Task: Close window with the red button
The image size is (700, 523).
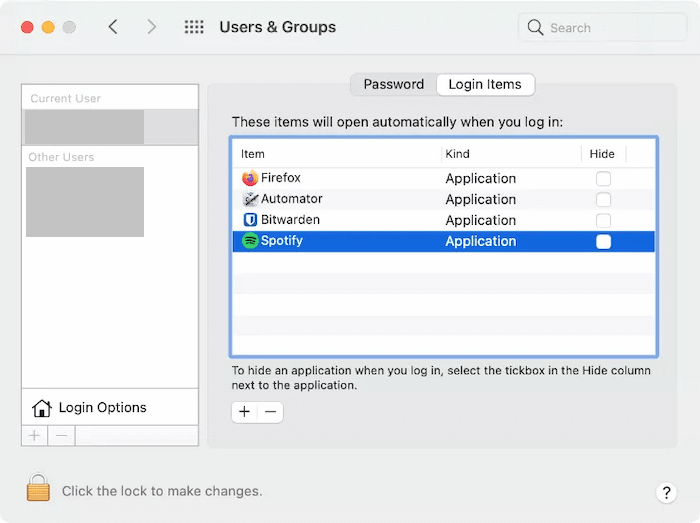Action: point(27,27)
